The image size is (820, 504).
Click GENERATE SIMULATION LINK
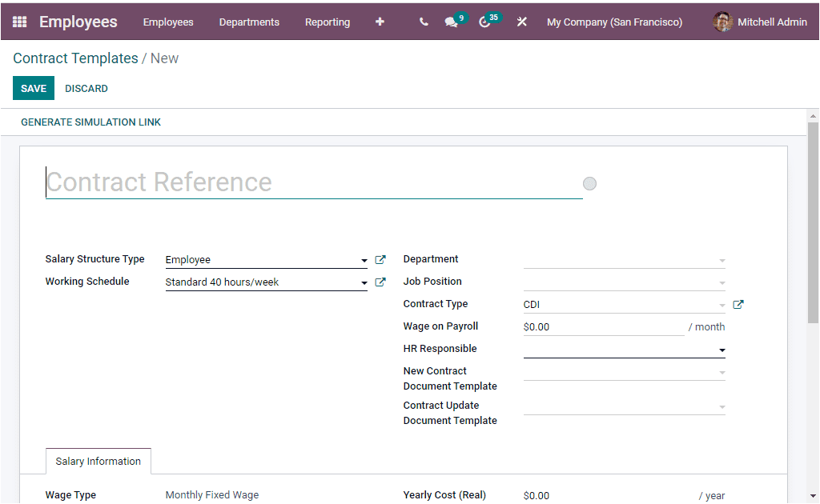coord(90,122)
